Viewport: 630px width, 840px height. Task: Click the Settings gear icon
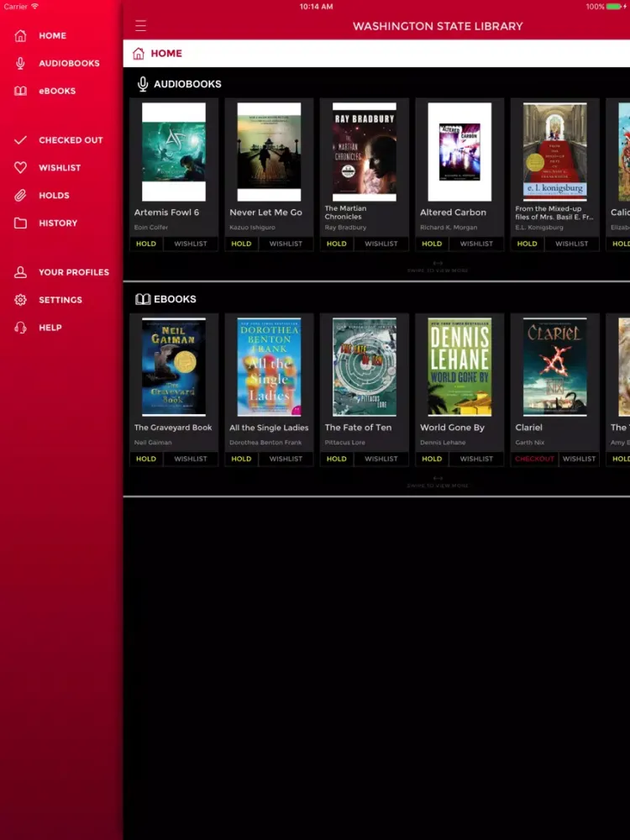pos(20,300)
